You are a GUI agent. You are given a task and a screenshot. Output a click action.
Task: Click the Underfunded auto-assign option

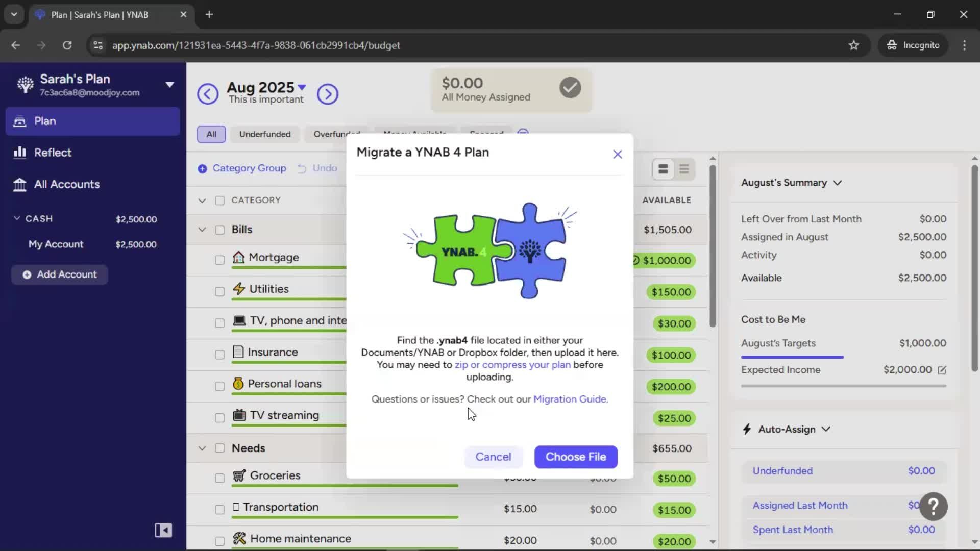[844, 471]
